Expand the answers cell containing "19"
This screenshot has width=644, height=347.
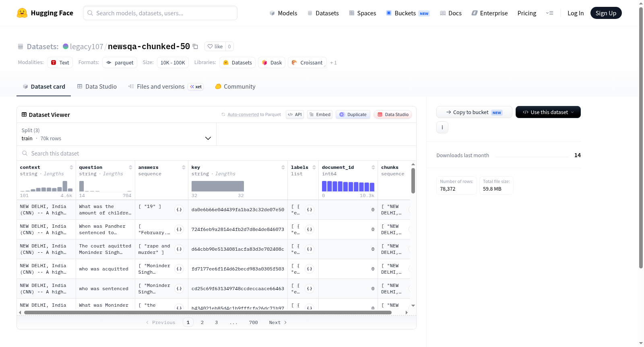tap(179, 210)
